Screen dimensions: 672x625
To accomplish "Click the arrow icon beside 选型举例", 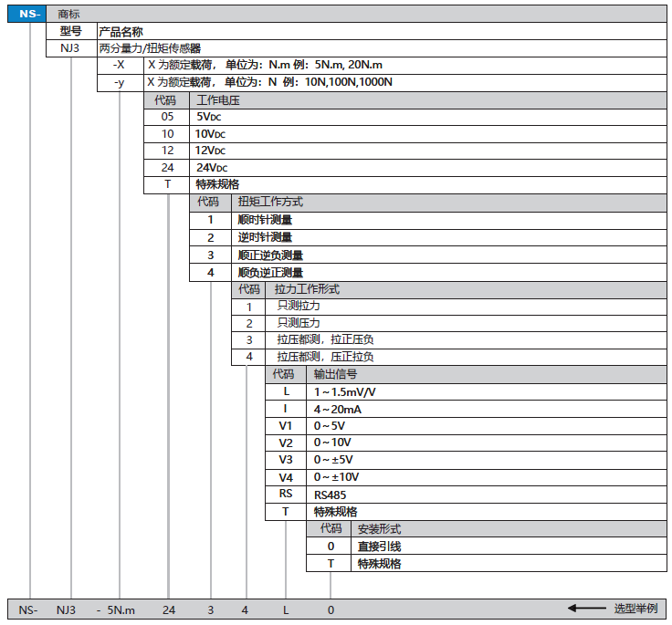I will (x=586, y=609).
